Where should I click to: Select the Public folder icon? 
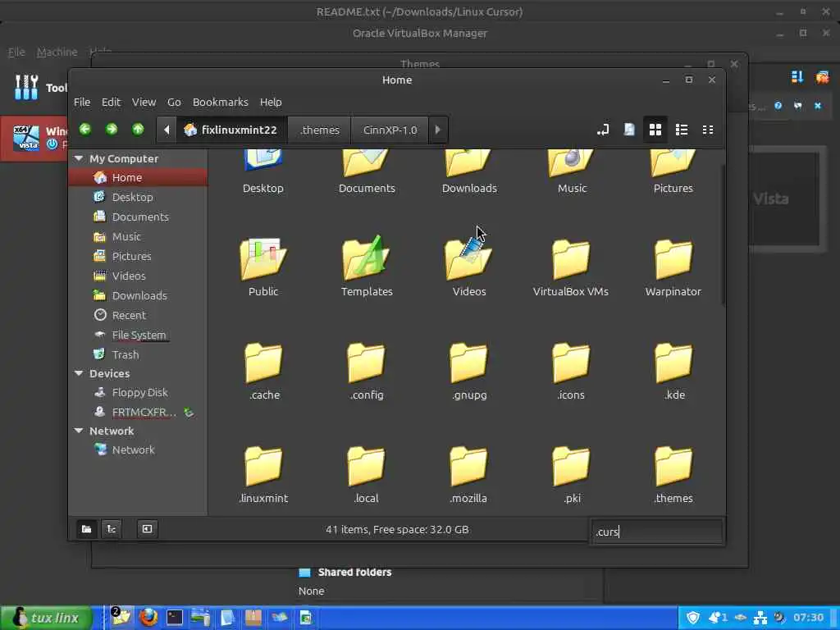click(x=263, y=260)
